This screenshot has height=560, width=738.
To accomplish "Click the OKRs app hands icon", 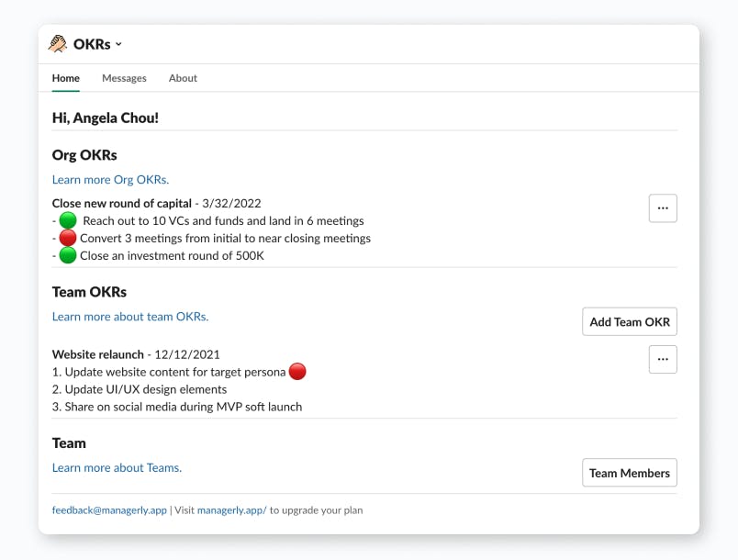I will [x=59, y=44].
